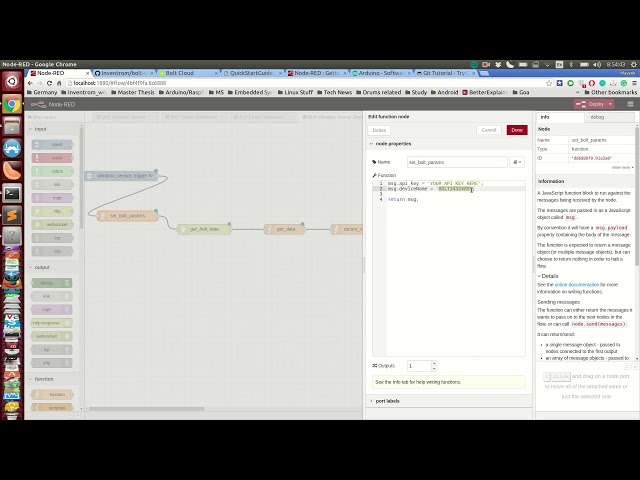The height and width of the screenshot is (480, 640).
Task: Open the library dropdown beside Name field
Action: coord(517,162)
